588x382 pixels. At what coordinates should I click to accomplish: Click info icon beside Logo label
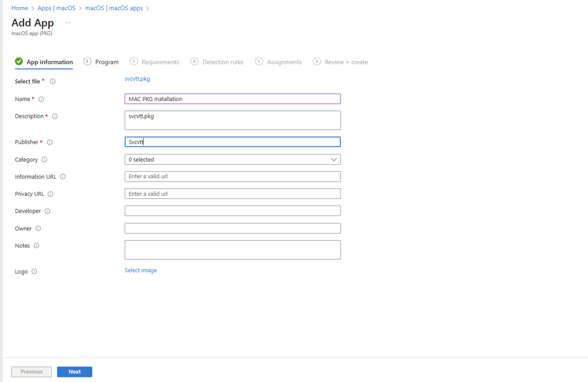[34, 272]
